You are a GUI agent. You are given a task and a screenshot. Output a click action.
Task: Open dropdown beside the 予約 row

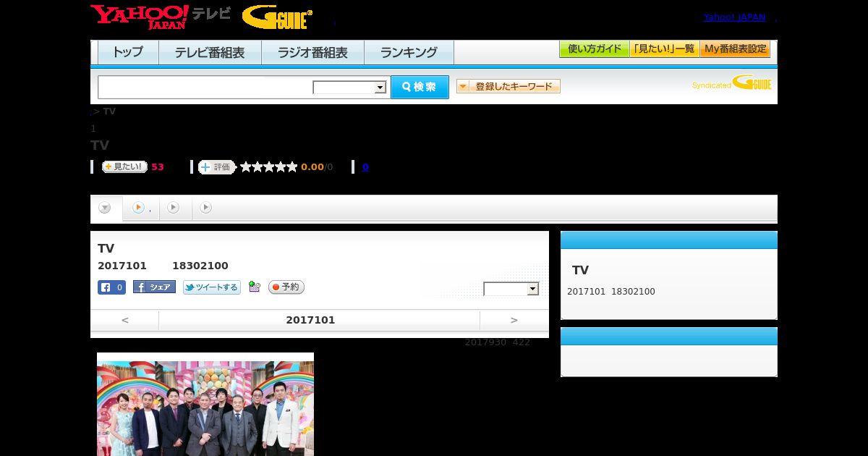(x=511, y=289)
